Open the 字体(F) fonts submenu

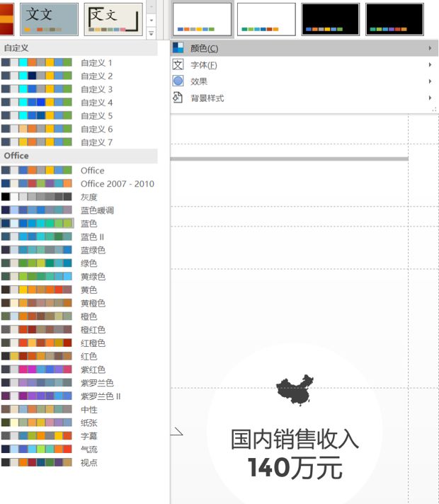point(304,65)
